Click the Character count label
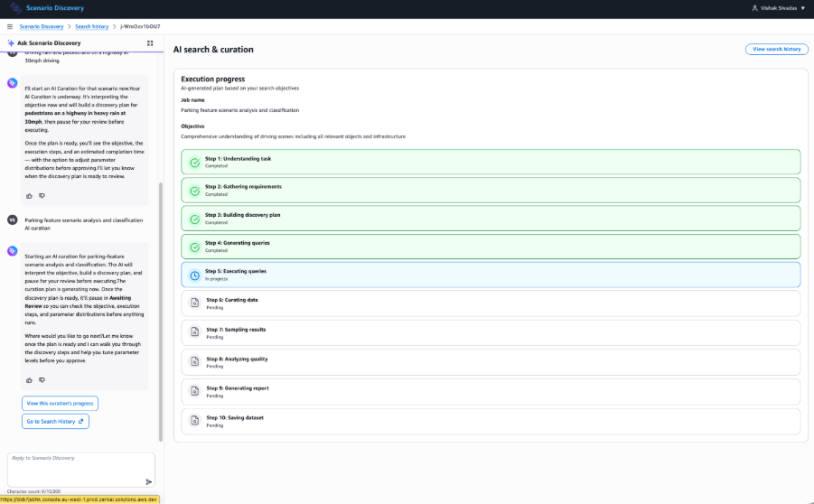This screenshot has height=504, width=814. [33, 491]
